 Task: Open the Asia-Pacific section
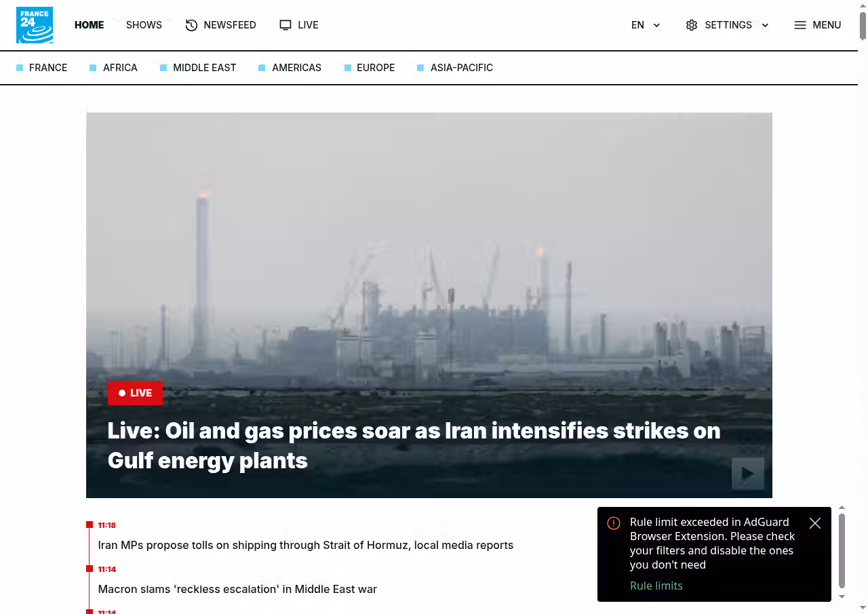462,68
